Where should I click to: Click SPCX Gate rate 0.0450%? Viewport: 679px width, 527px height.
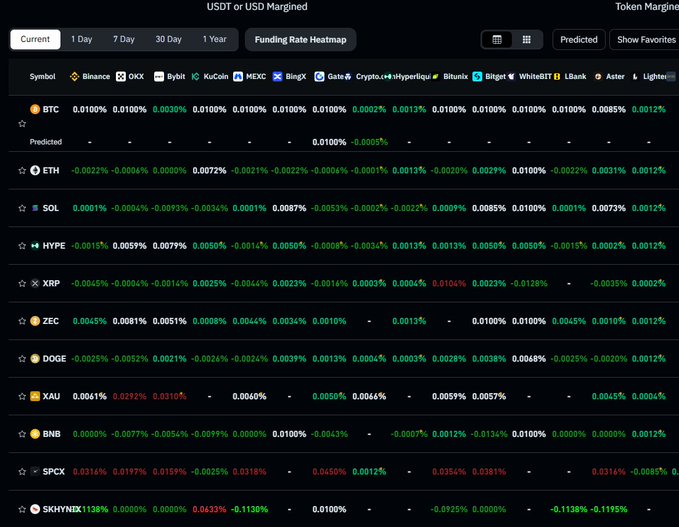[329, 472]
